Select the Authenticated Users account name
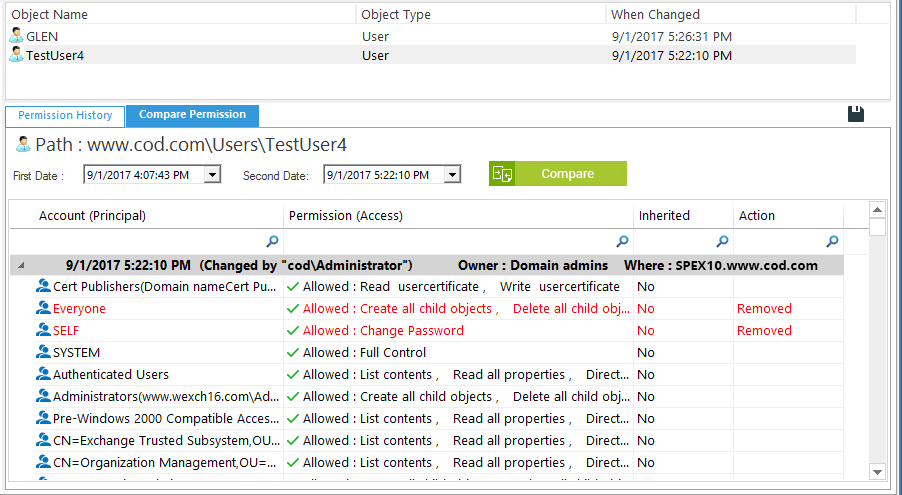Screen dimensions: 902x495 tap(111, 374)
